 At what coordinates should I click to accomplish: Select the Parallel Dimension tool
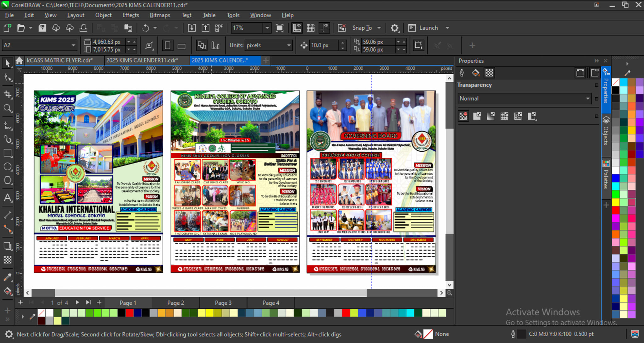pos(8,215)
